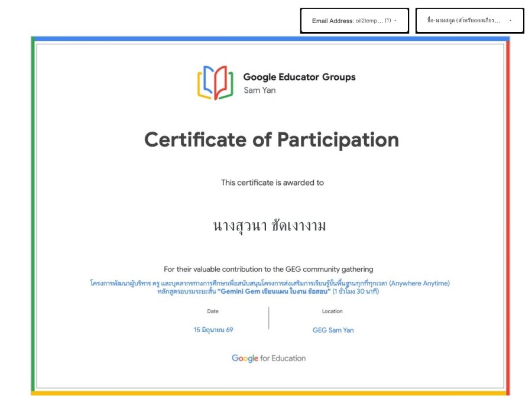Click the 'Sam Yan' subtitle under the logo
This screenshot has height=399, width=532.
tap(259, 90)
